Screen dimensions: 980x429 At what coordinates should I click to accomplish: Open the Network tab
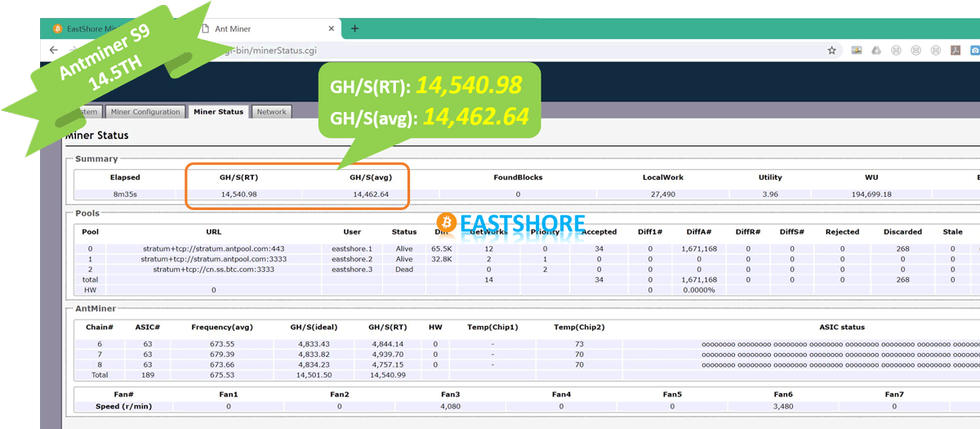[271, 112]
